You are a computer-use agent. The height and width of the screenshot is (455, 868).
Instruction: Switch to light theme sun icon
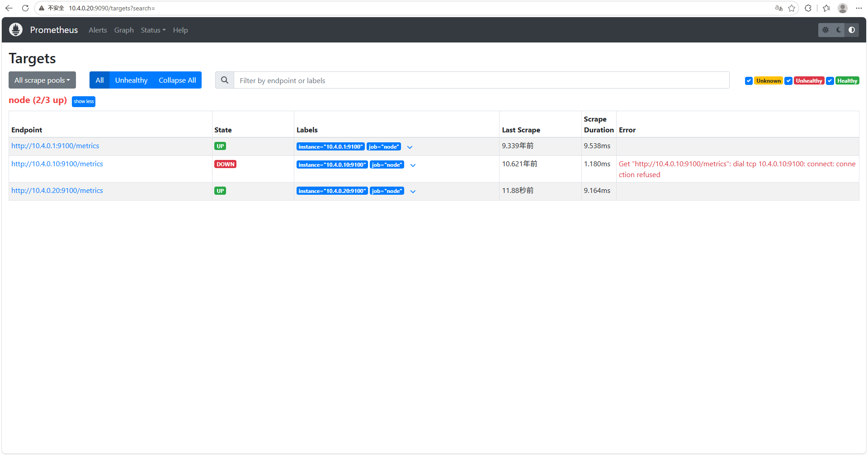(826, 30)
